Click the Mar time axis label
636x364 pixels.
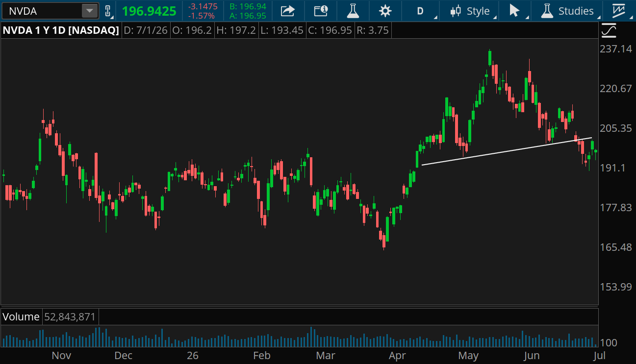(326, 356)
